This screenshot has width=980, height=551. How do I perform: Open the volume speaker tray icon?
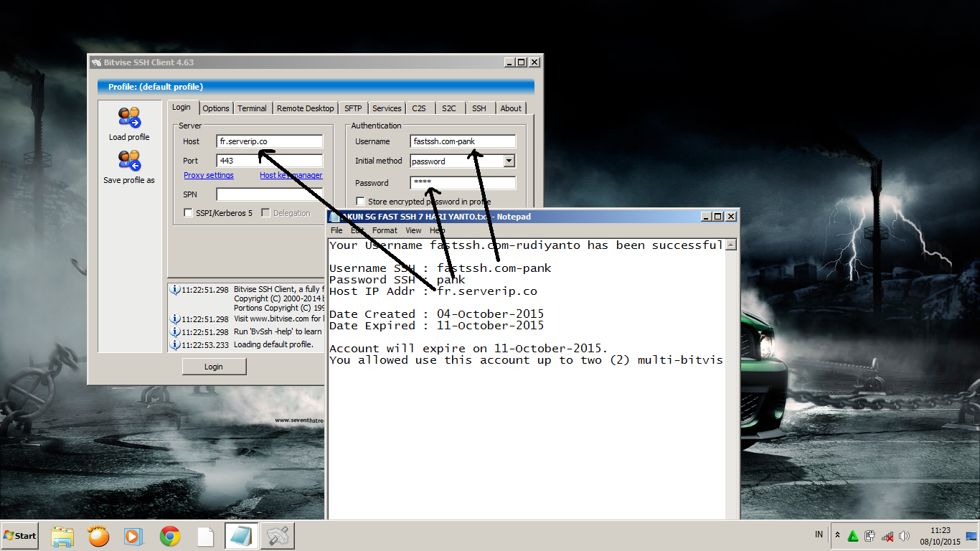(x=904, y=536)
